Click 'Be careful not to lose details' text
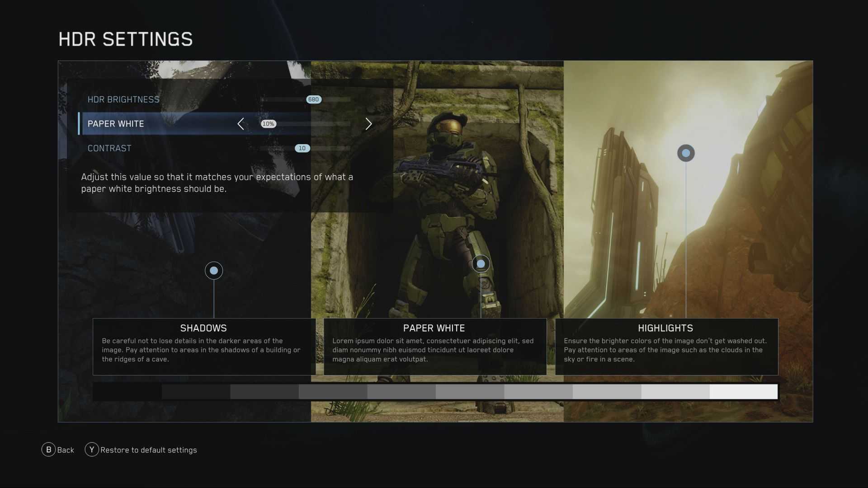This screenshot has height=488, width=868. tap(201, 350)
